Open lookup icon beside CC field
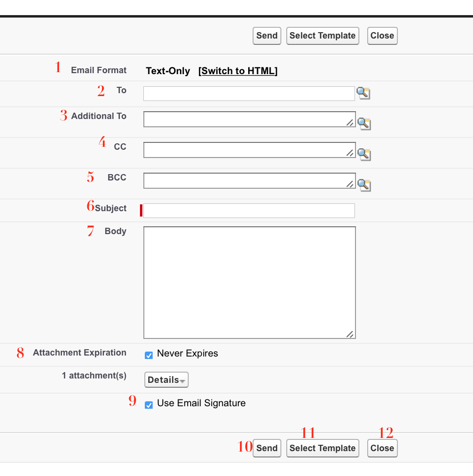This screenshot has height=476, width=473. pos(364,154)
